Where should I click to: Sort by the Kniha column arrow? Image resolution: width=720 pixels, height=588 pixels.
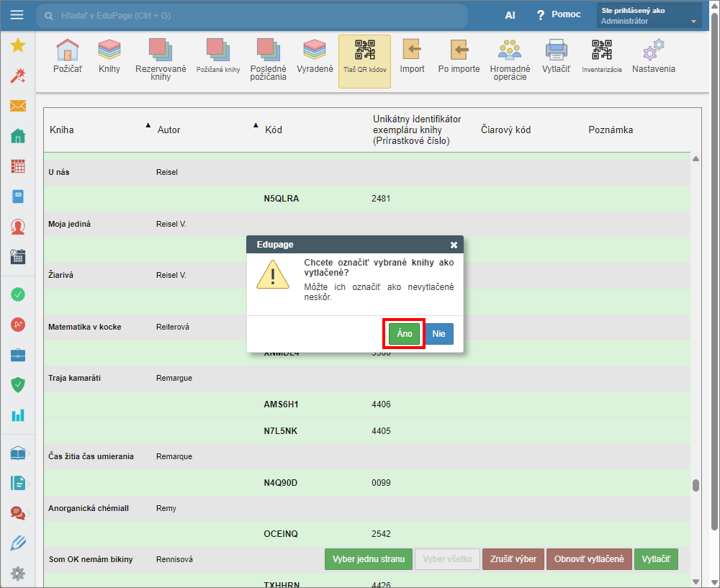(148, 125)
